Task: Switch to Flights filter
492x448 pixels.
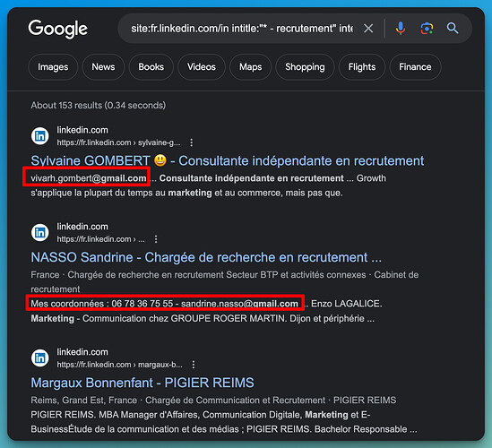Action: click(x=362, y=67)
